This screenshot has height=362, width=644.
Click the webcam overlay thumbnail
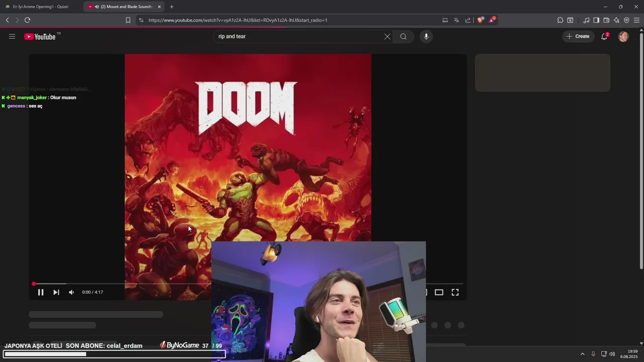coord(318,302)
